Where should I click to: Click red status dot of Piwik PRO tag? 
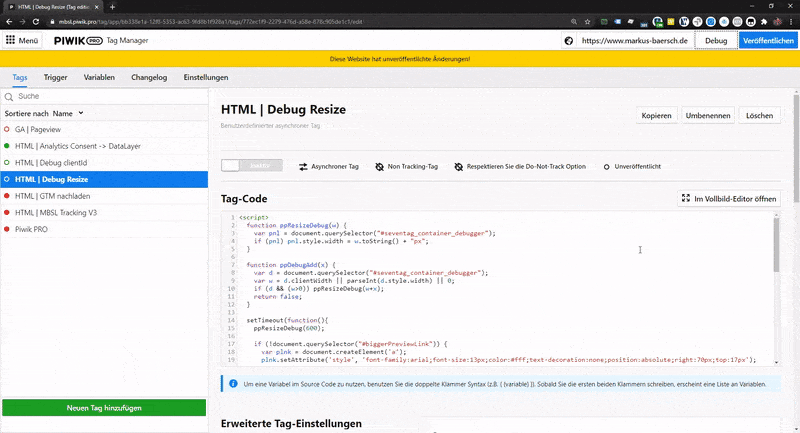click(7, 229)
